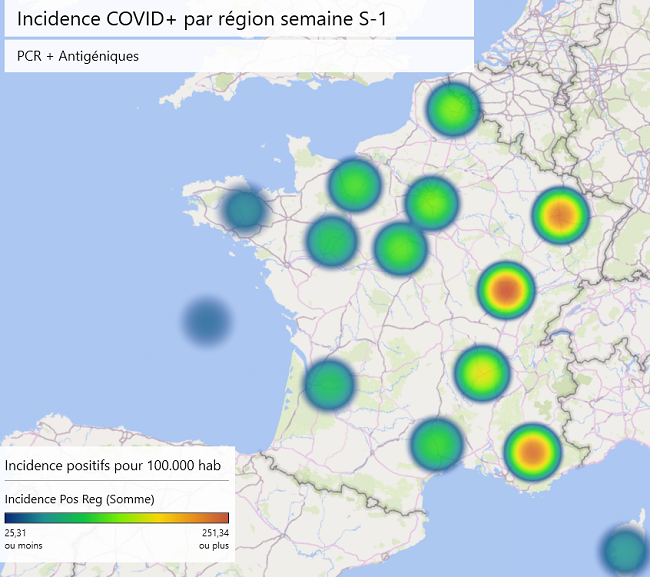
Task: Click 'Incidence Pos Reg (Somme)' legend label
Action: click(x=80, y=499)
